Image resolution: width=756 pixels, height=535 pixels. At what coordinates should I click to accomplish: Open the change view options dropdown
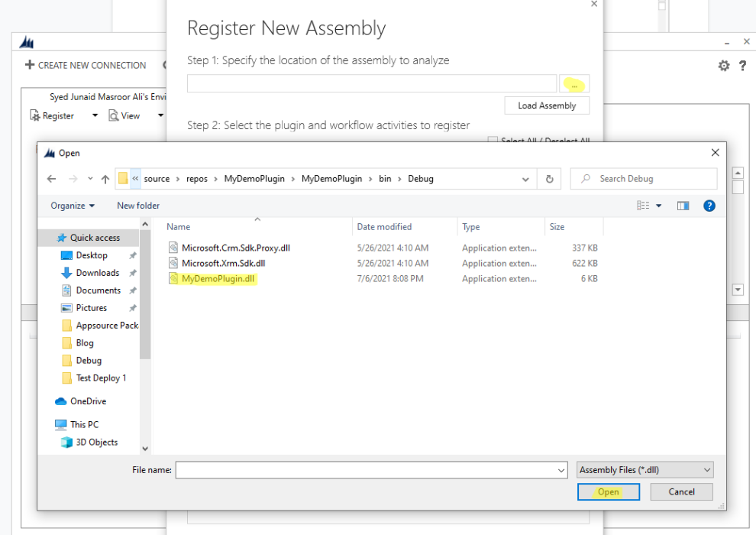point(658,206)
